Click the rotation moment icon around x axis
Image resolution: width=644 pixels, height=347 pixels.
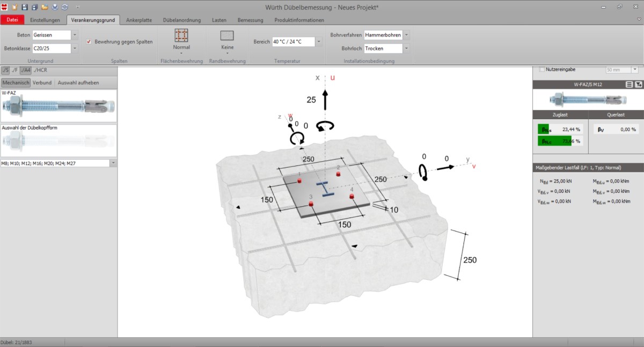click(x=325, y=126)
